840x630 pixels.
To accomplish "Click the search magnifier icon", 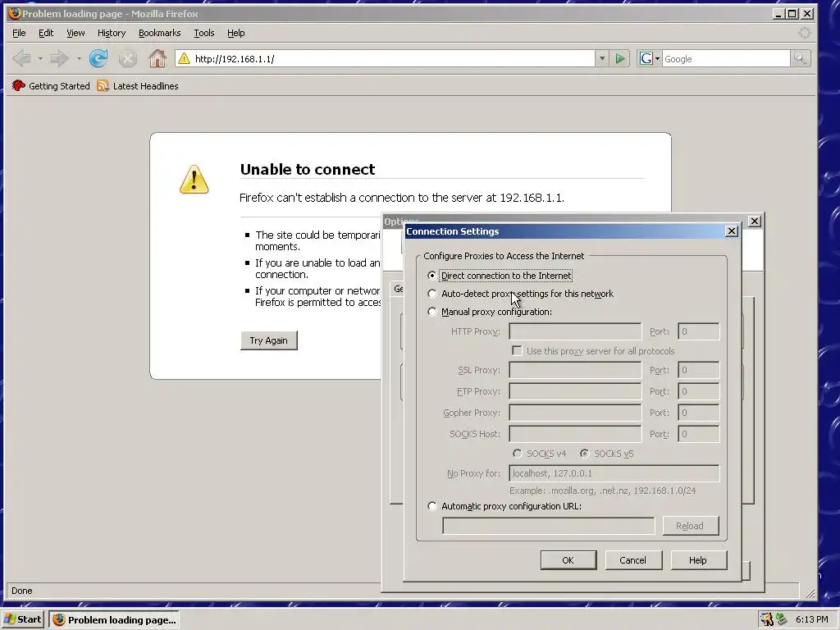I will (x=800, y=58).
